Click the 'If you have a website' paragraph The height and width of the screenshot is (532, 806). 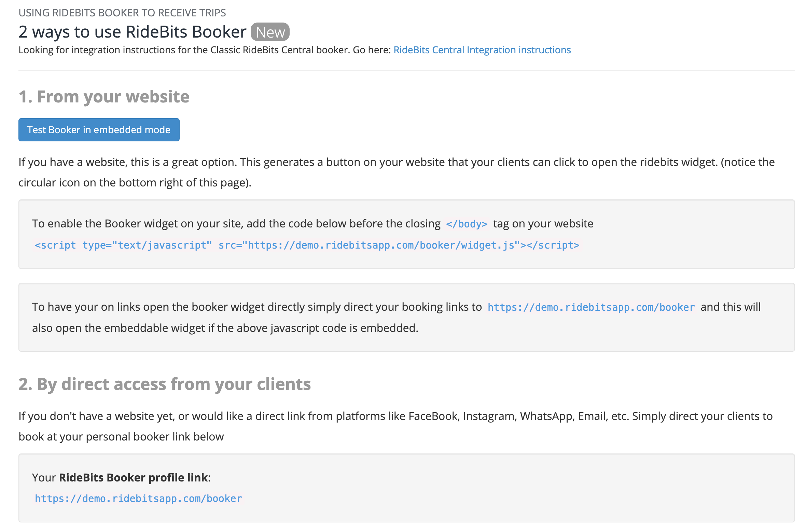(396, 162)
